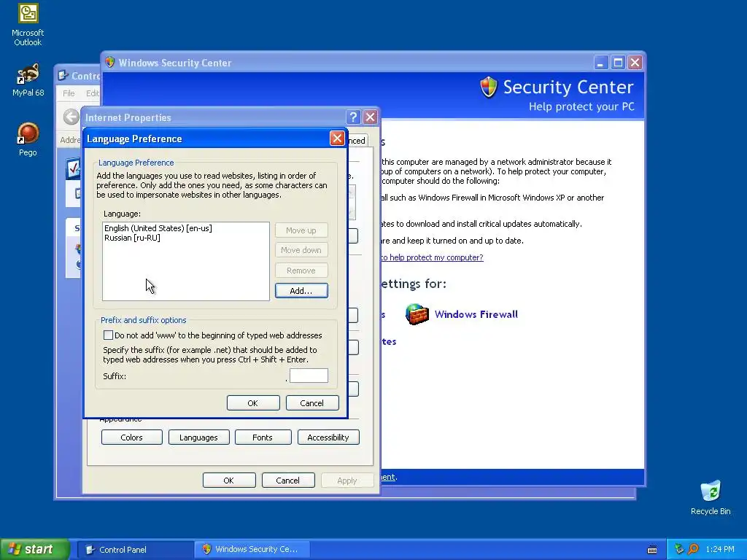Close the Windows Security Center window
This screenshot has height=560, width=747.
click(635, 63)
